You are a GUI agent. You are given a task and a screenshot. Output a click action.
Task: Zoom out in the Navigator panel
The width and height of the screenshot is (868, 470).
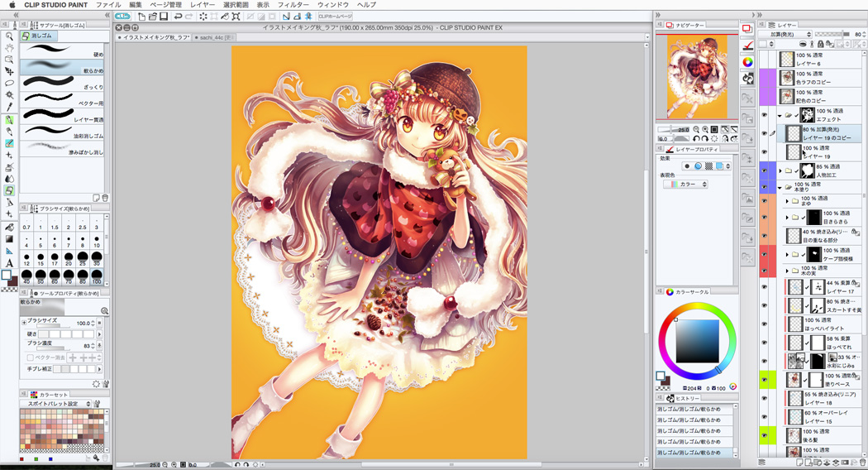click(x=696, y=129)
